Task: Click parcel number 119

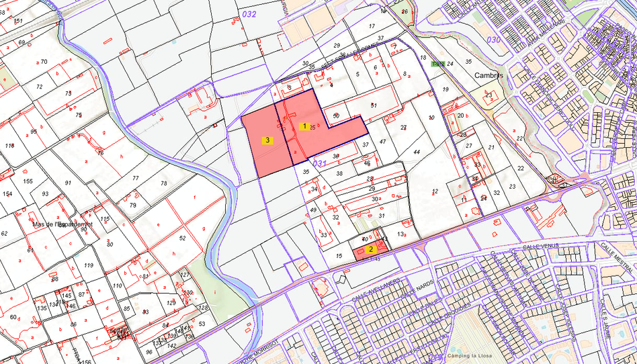Action: click(89, 265)
